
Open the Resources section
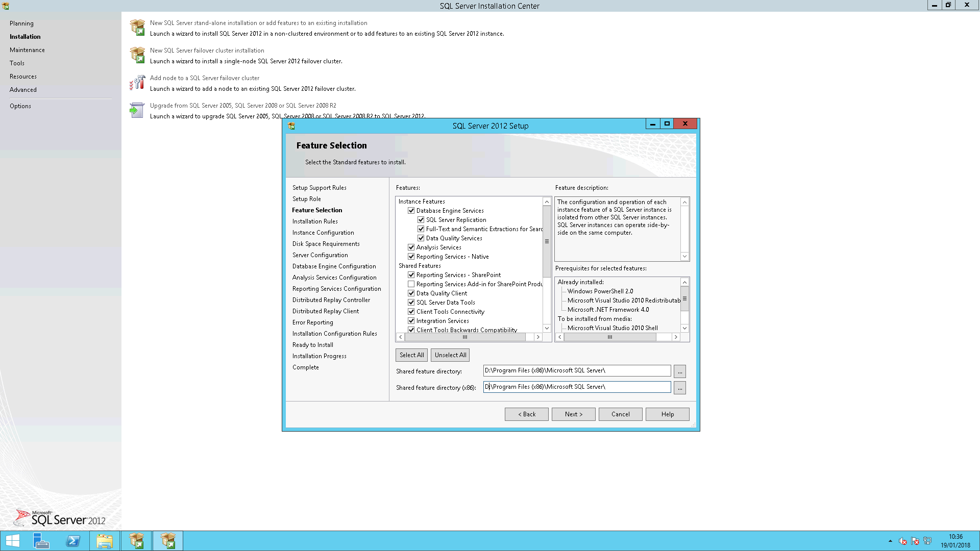[23, 77]
